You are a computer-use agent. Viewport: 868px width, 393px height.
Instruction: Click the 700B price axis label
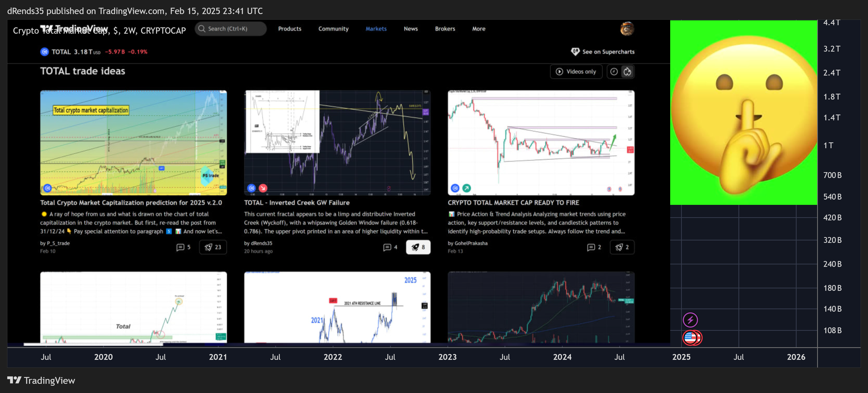click(832, 175)
